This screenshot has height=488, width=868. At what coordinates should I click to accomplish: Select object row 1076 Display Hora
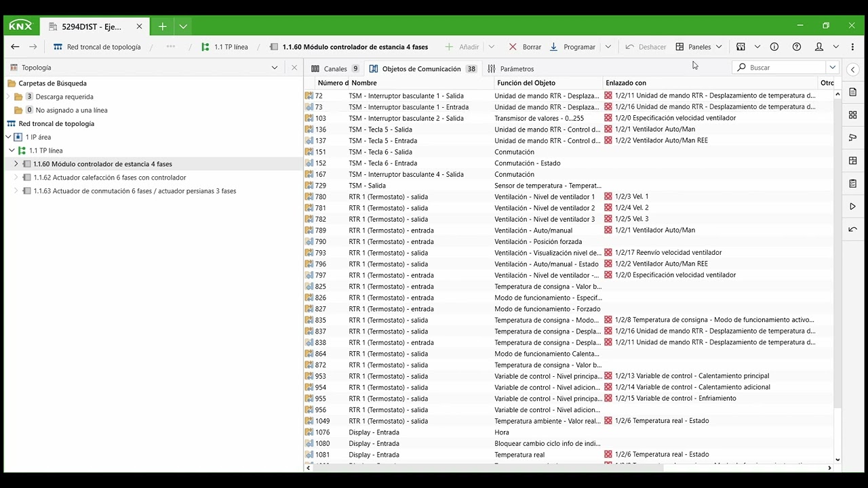tap(568, 432)
